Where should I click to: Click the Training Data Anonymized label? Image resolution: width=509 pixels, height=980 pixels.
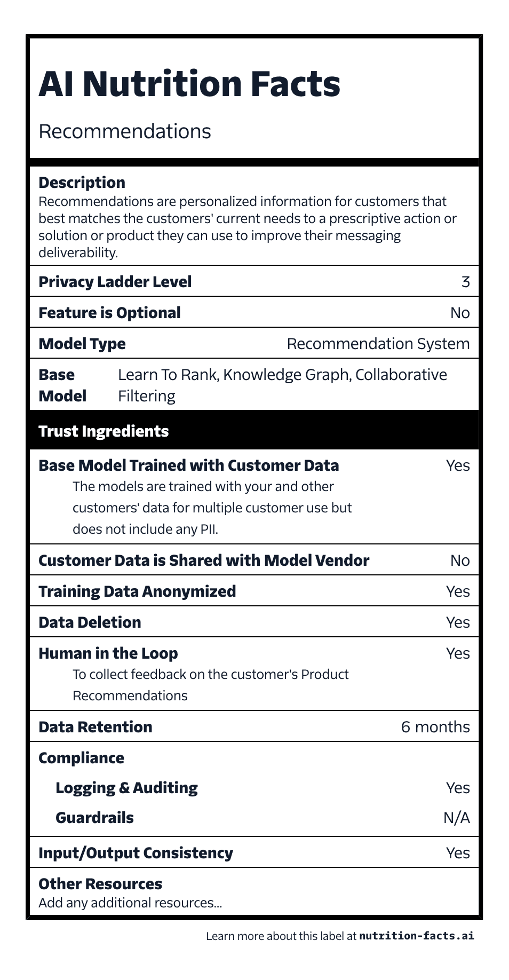[x=137, y=591]
